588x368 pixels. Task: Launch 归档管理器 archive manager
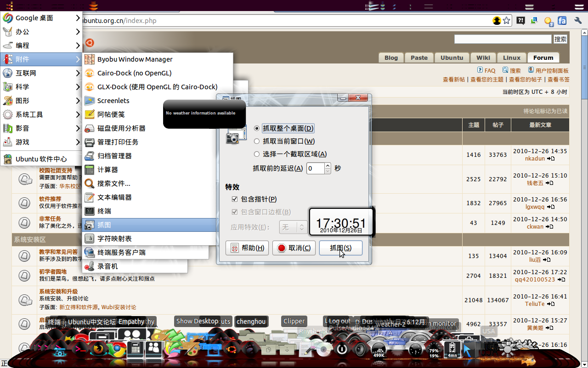150,156
